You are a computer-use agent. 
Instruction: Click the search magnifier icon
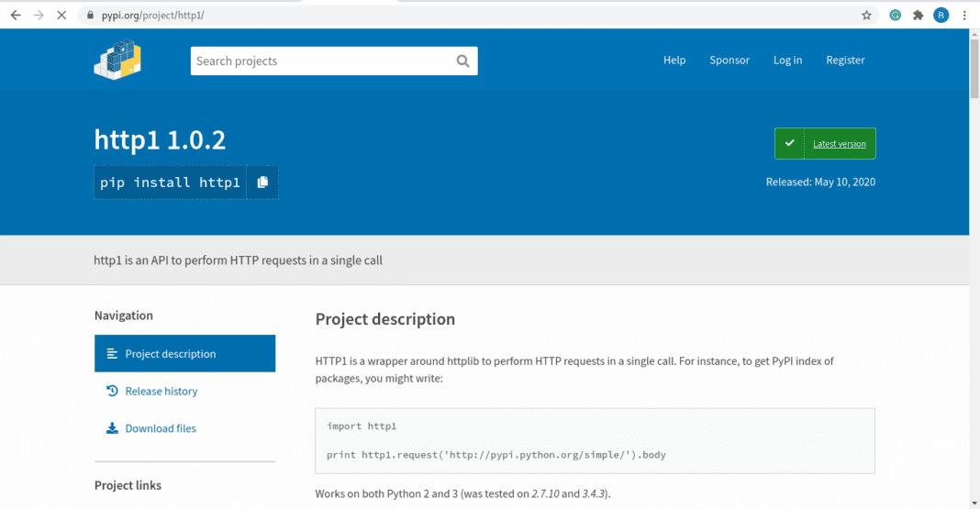coord(462,61)
